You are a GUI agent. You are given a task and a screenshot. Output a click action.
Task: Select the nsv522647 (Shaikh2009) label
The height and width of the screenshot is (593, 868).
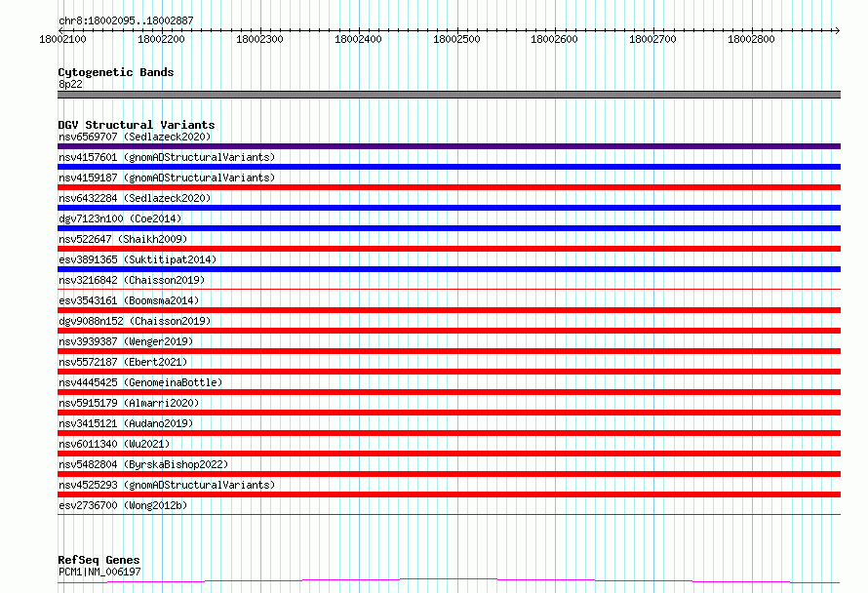pyautogui.click(x=123, y=239)
